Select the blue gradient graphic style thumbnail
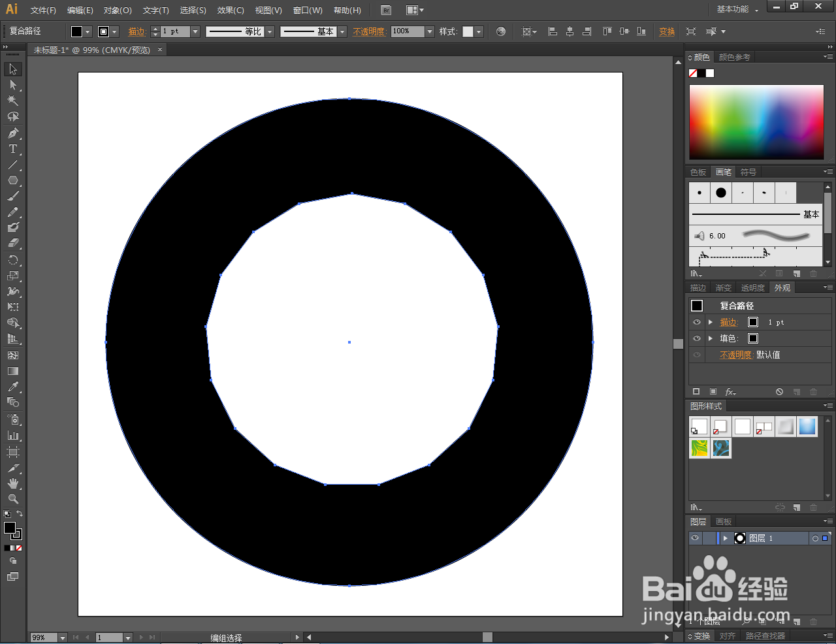 click(807, 427)
